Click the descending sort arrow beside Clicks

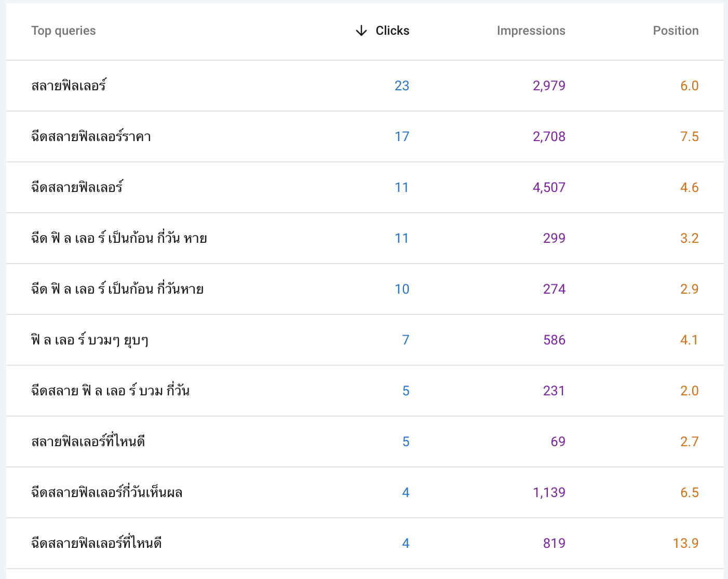[x=360, y=31]
